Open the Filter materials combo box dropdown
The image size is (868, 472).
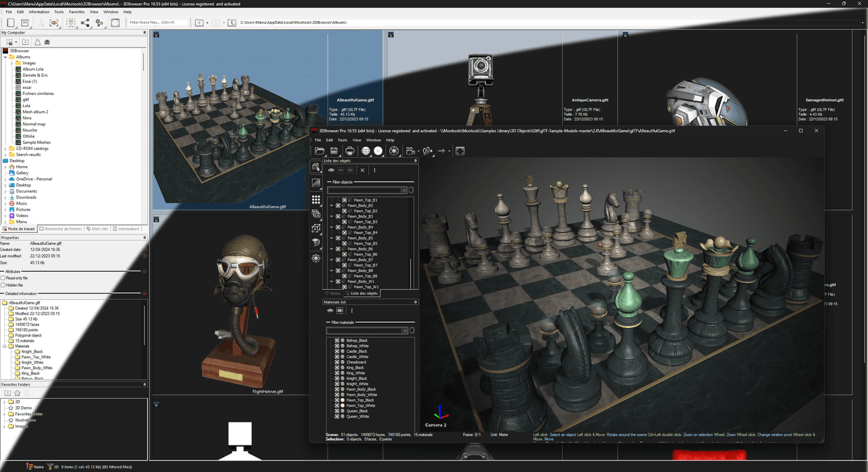(x=406, y=331)
